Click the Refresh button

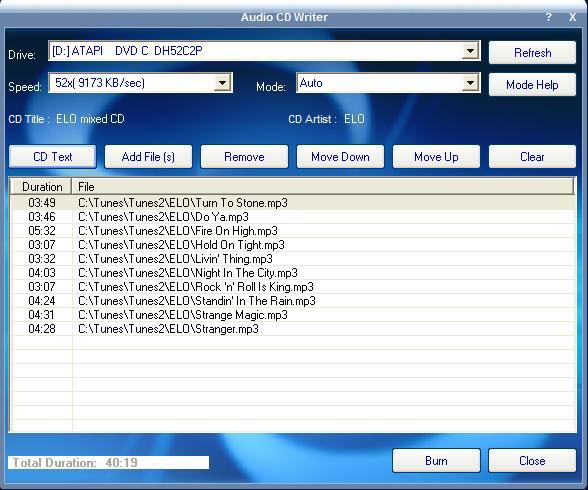click(532, 52)
